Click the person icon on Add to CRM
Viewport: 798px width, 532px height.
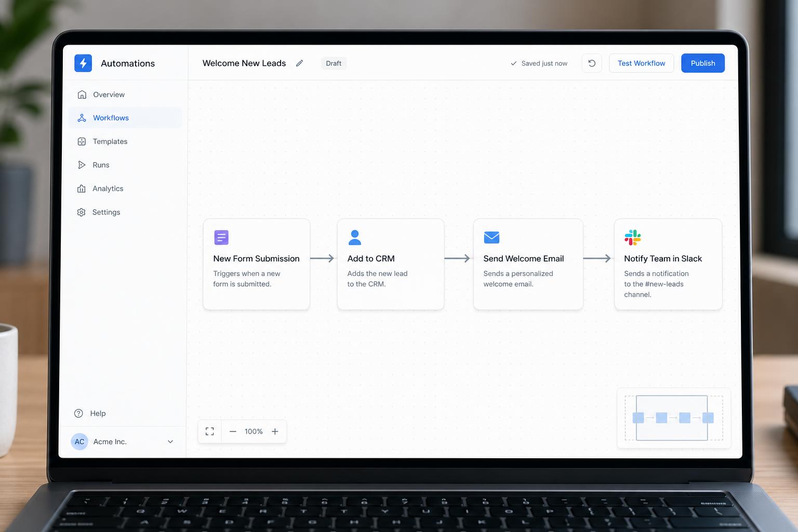pos(355,237)
